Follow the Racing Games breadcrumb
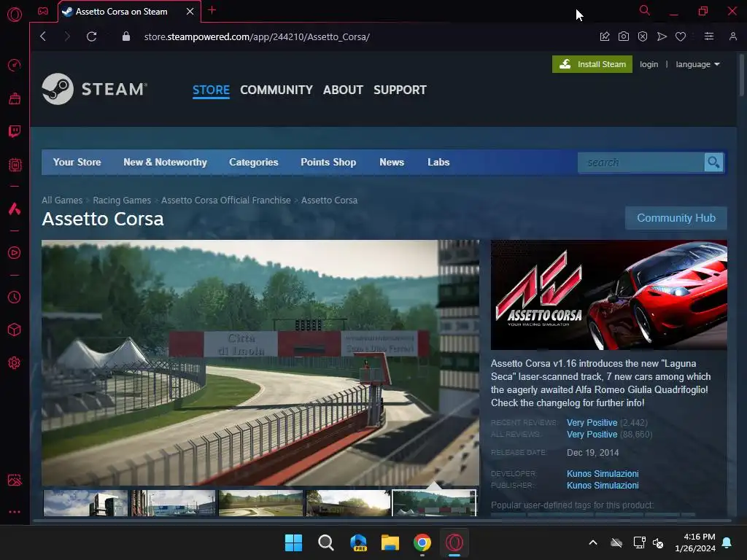Image resolution: width=747 pixels, height=560 pixels. click(122, 200)
